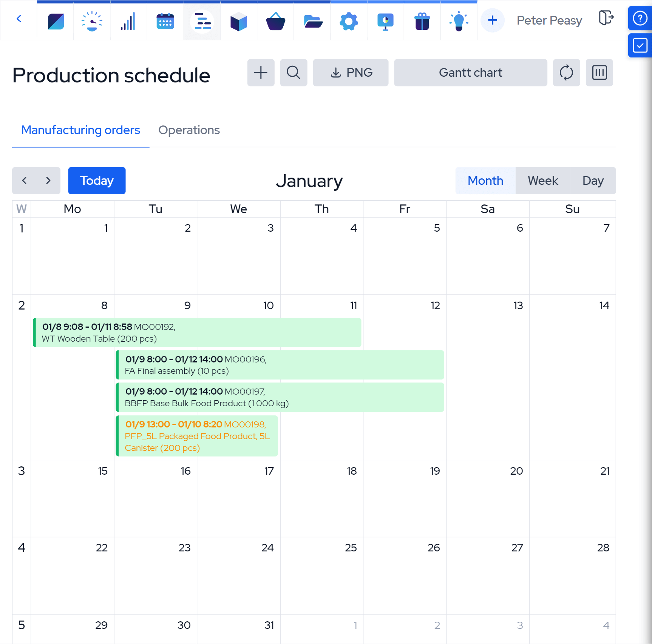
Task: Switch calendar to Day view
Action: tap(593, 181)
